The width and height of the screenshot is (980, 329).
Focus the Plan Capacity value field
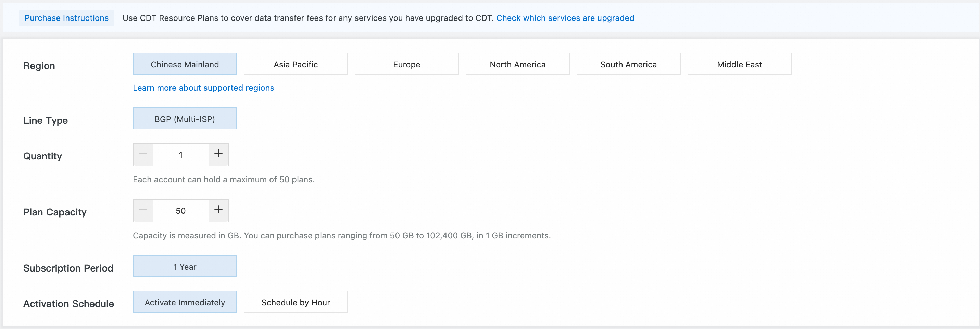point(181,211)
